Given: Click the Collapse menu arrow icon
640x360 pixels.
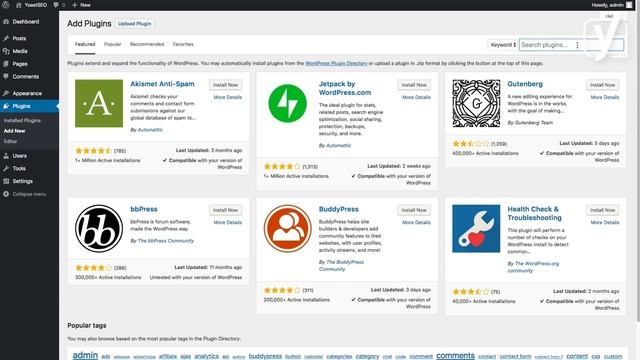Looking at the screenshot, I should (x=6, y=194).
